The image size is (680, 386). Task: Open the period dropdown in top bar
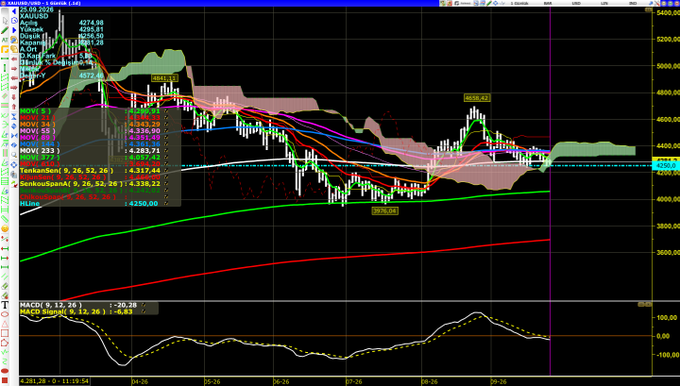pyautogui.click(x=519, y=3)
